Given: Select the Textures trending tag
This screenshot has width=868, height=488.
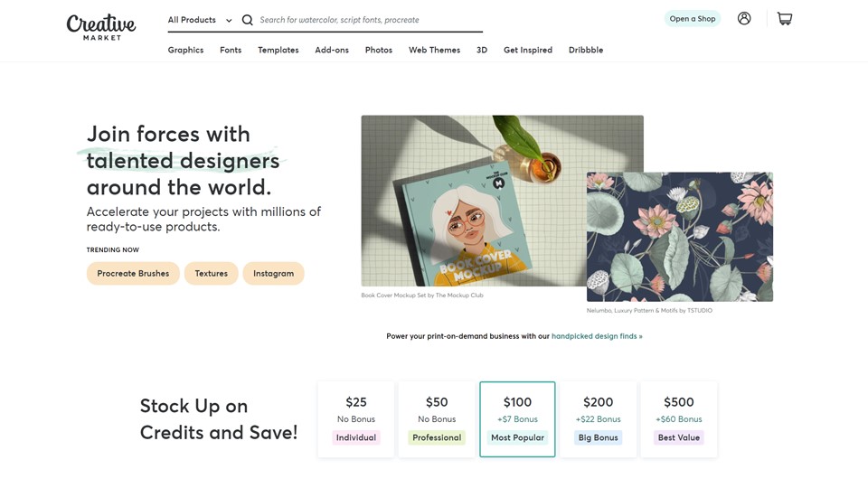Looking at the screenshot, I should [211, 273].
